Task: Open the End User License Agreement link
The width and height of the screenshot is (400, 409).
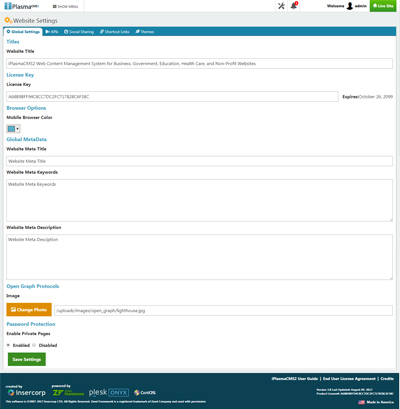Action: coord(349,379)
